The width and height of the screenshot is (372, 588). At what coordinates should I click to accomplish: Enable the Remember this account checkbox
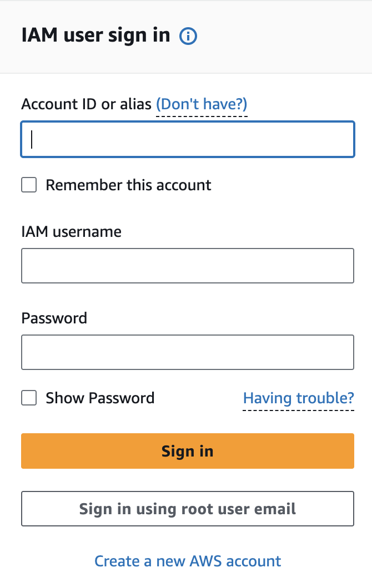click(29, 185)
